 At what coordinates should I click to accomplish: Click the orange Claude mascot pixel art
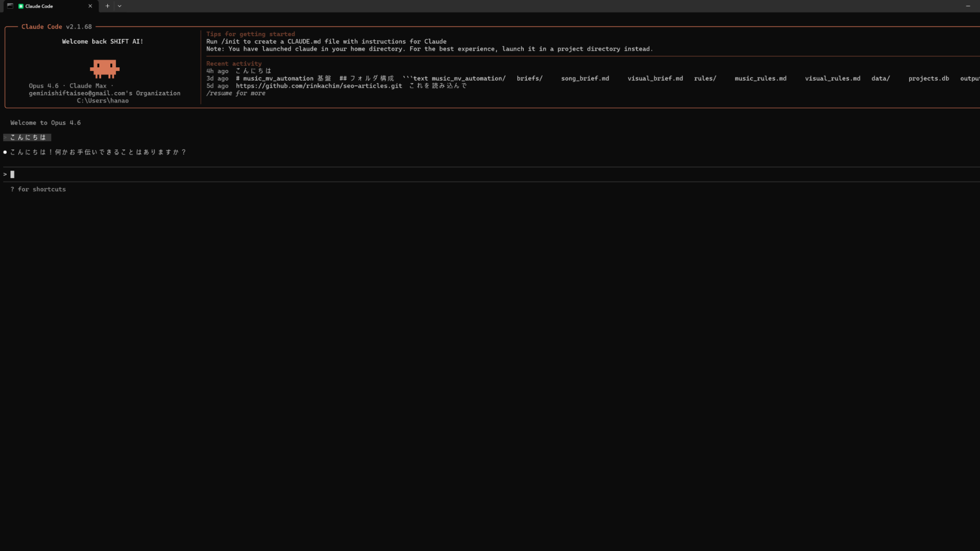pyautogui.click(x=105, y=68)
